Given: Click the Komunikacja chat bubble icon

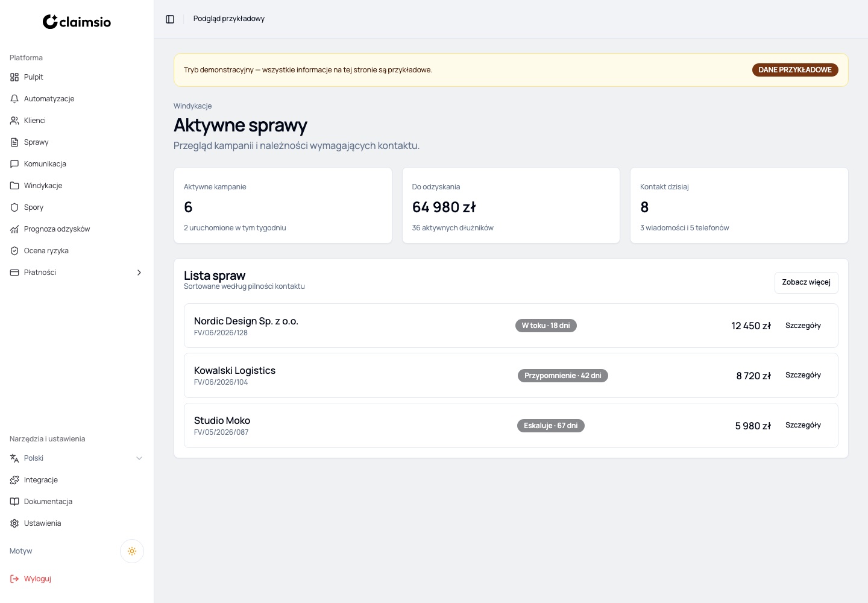Looking at the screenshot, I should pyautogui.click(x=14, y=164).
